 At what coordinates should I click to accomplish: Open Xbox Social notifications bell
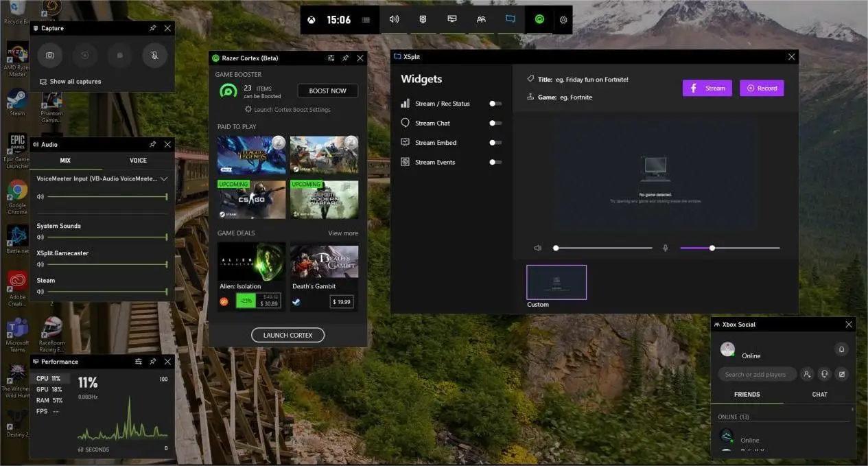coord(841,349)
